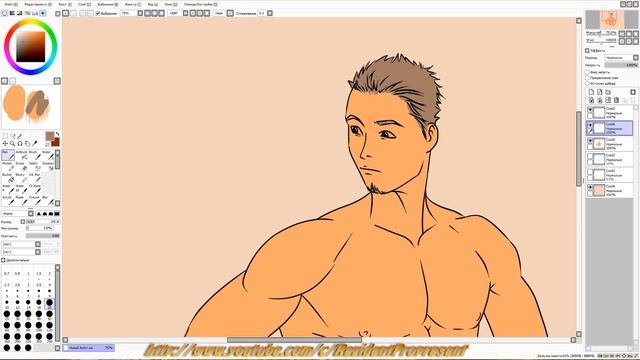Select the Blur tool
The width and height of the screenshot is (640, 360).
coord(48,200)
